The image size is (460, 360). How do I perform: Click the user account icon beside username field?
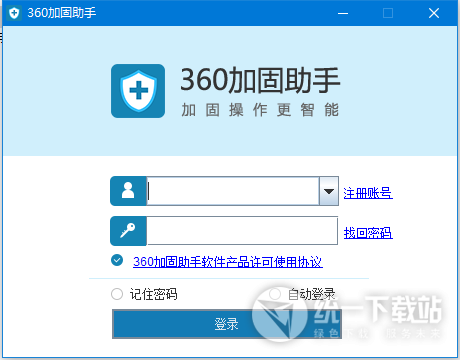(x=128, y=191)
